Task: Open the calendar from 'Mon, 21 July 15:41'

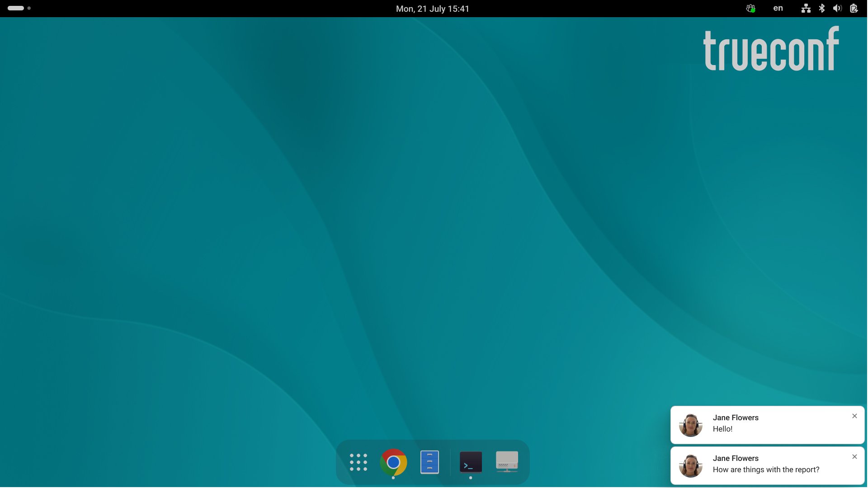Action: click(433, 9)
